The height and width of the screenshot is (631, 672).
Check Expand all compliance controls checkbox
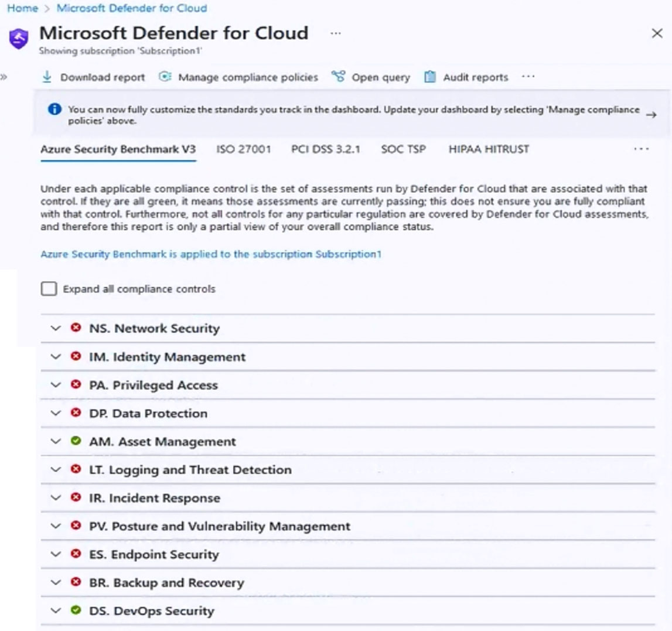pos(49,288)
